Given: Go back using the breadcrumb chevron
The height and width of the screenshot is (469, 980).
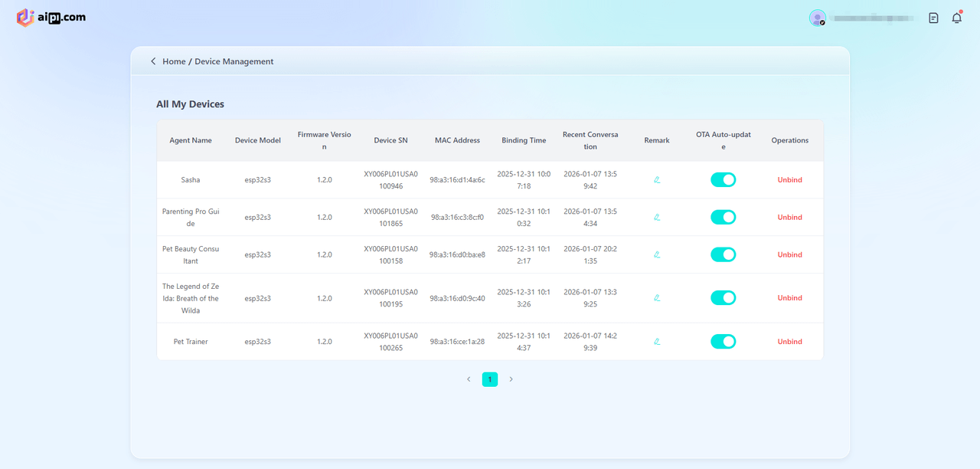Looking at the screenshot, I should [x=153, y=61].
